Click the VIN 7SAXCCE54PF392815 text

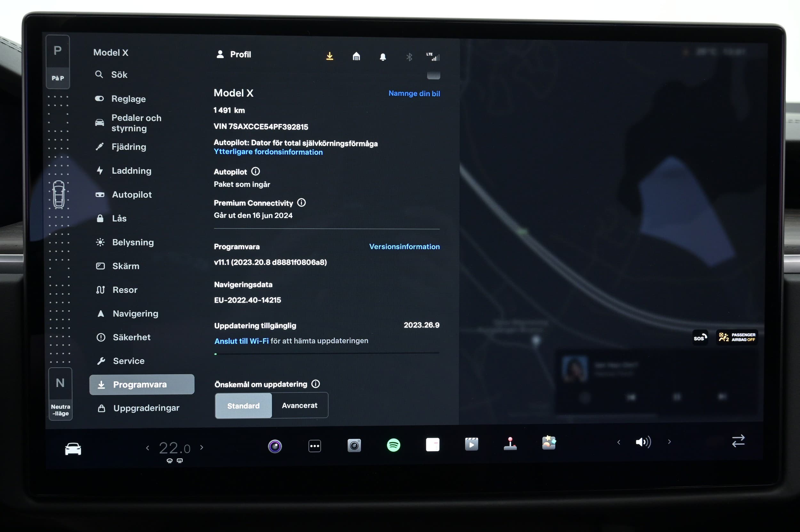click(x=261, y=127)
